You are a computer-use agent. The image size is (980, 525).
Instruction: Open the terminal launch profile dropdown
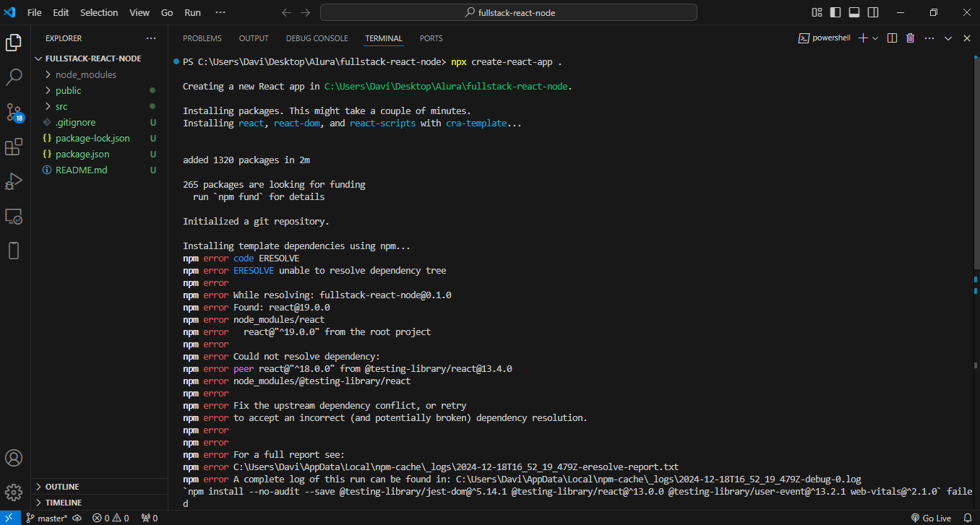tap(875, 38)
